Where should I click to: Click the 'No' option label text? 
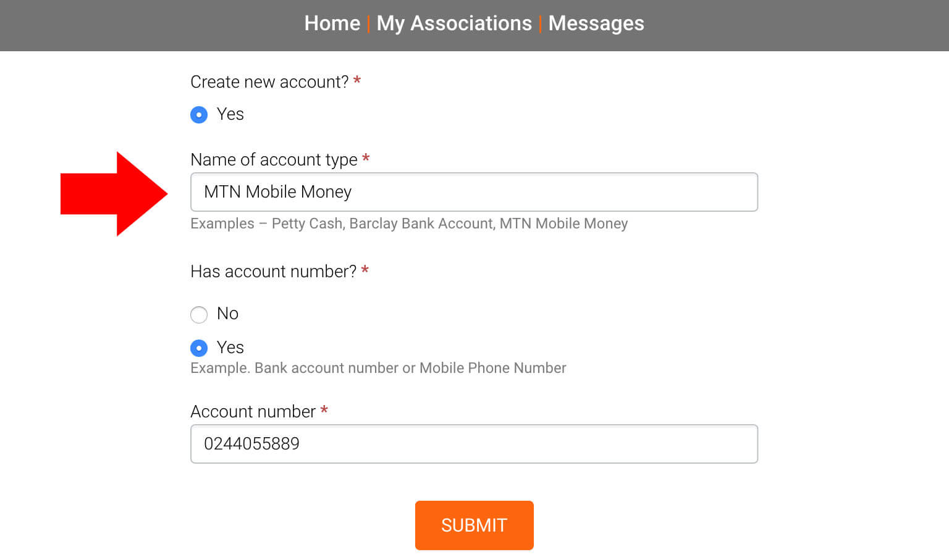click(x=227, y=314)
